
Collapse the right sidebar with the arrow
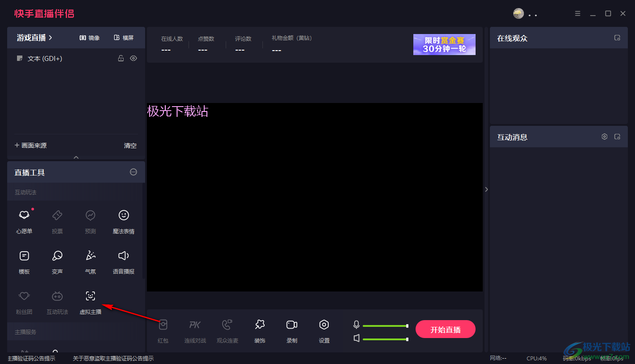click(486, 189)
